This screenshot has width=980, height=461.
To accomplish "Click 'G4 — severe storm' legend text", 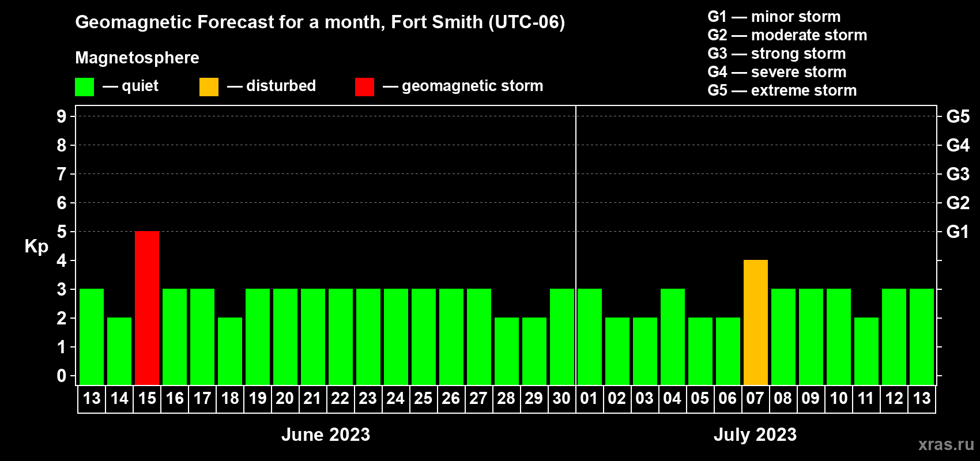I will [x=777, y=72].
